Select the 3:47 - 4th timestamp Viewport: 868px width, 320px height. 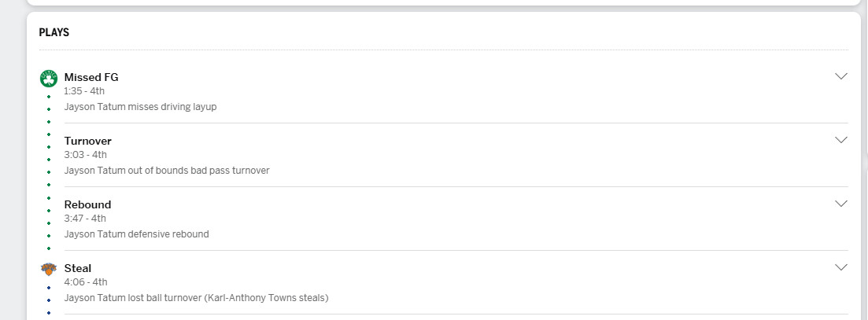[x=85, y=219]
